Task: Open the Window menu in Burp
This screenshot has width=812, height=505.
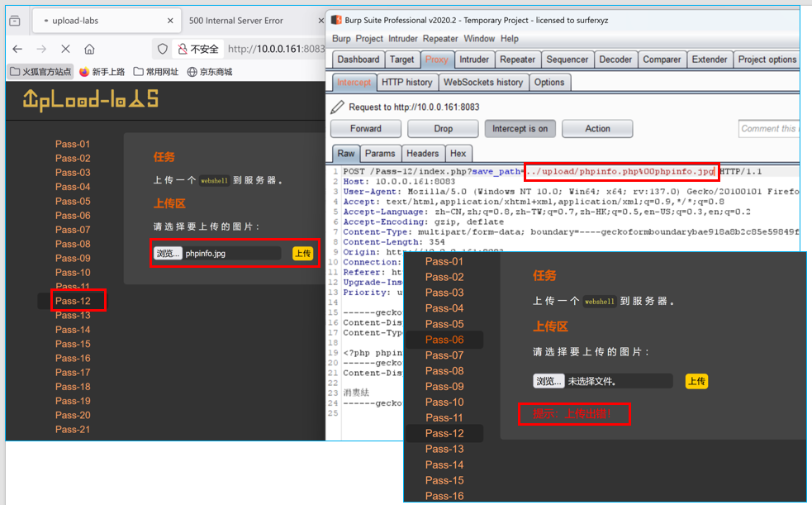Action: coord(479,39)
